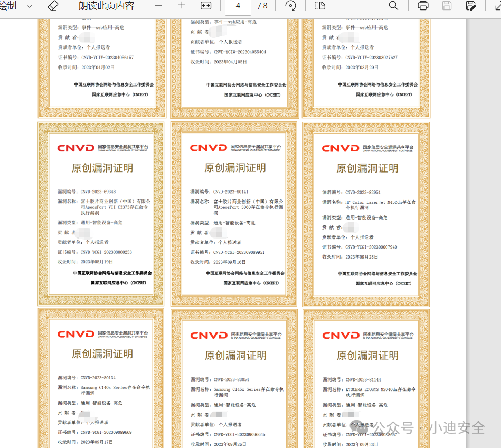Print the PDF document

point(423,6)
